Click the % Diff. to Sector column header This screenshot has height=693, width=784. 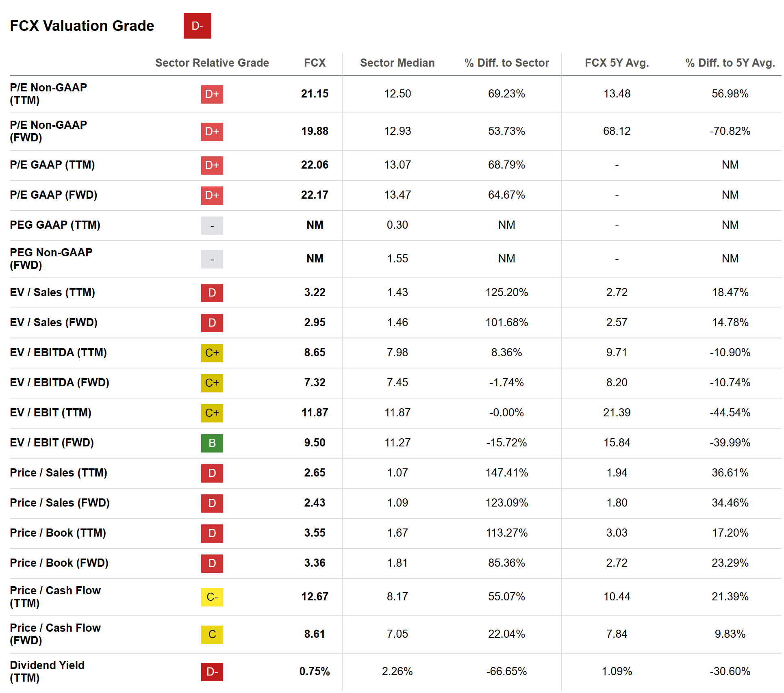pyautogui.click(x=506, y=63)
